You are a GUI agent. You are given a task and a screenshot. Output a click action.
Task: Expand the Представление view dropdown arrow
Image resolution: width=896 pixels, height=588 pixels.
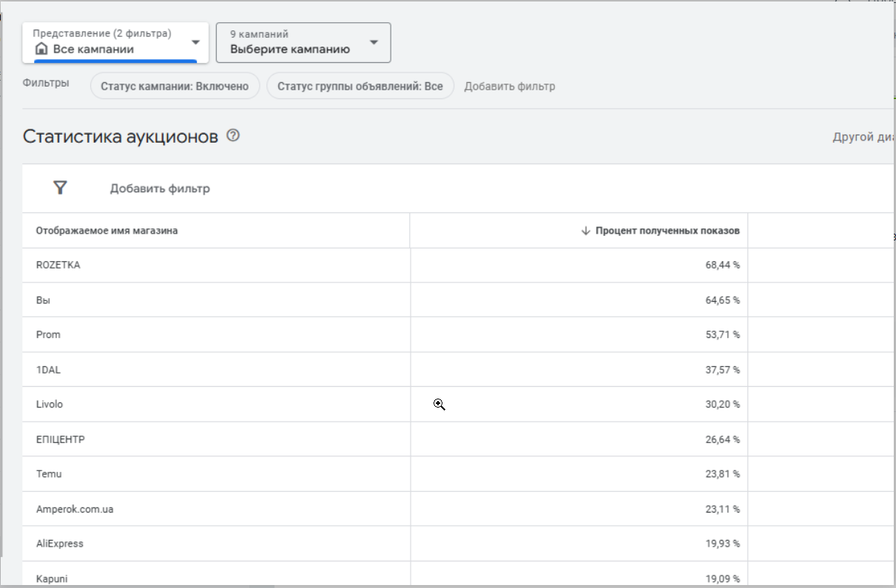tap(195, 42)
